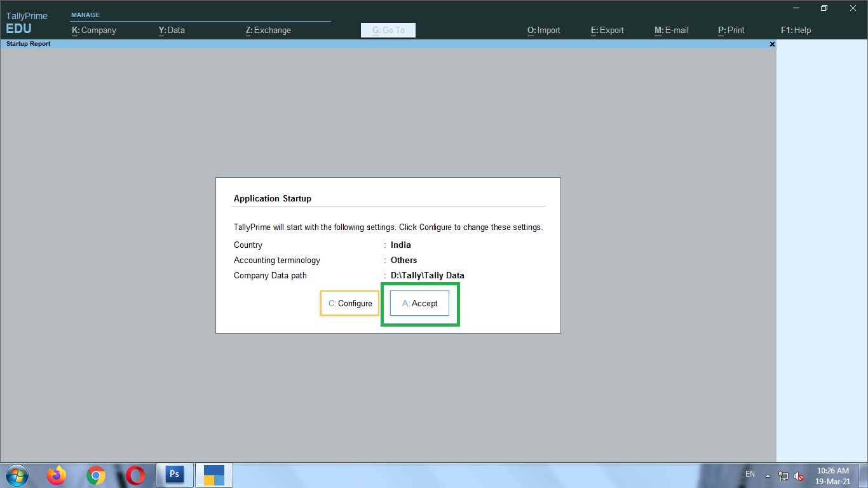Click the muted volume tray icon
Screen dimensions: 868x488
[799, 476]
